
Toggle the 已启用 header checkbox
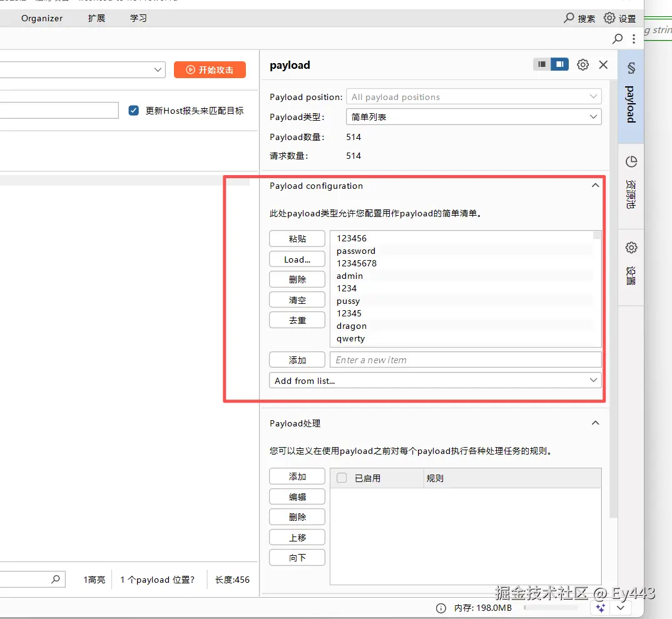(342, 478)
